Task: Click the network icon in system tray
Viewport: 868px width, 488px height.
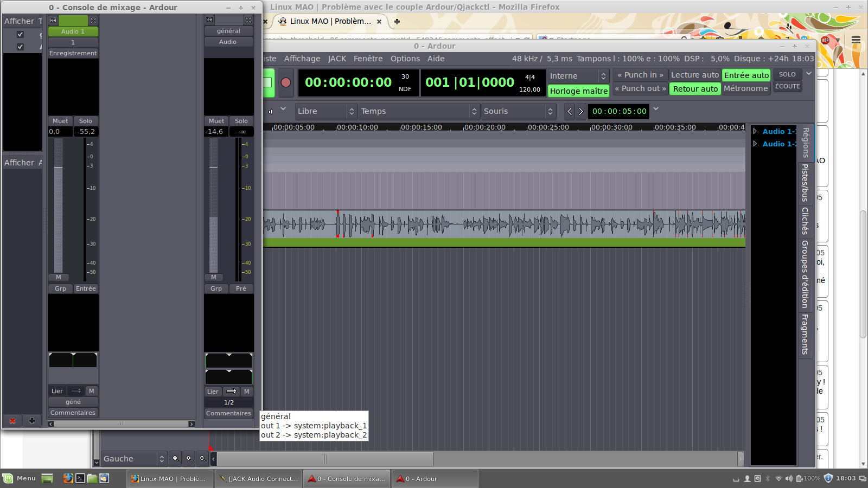Action: click(x=778, y=478)
